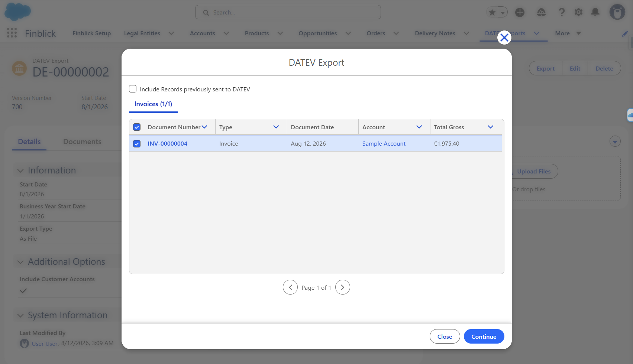Toggle Include Records previously sent to DATEV
The image size is (633, 364).
click(133, 89)
